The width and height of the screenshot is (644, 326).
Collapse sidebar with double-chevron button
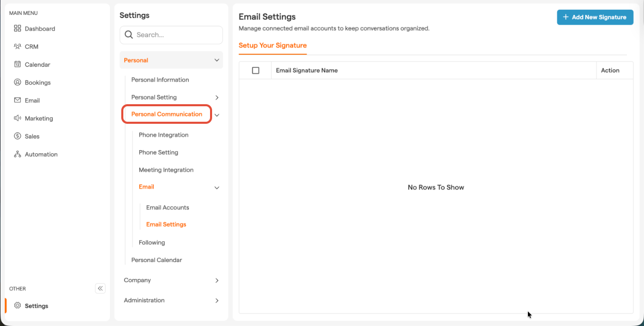click(x=100, y=288)
